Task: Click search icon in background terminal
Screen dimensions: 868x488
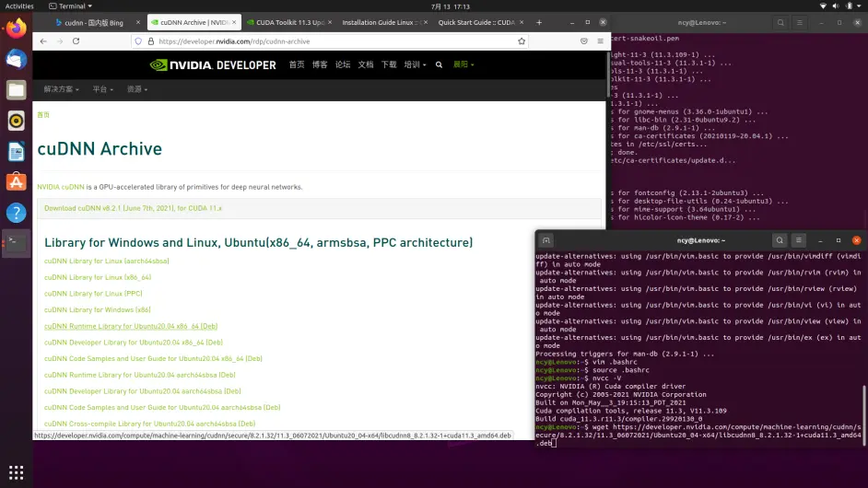Action: 780,23
